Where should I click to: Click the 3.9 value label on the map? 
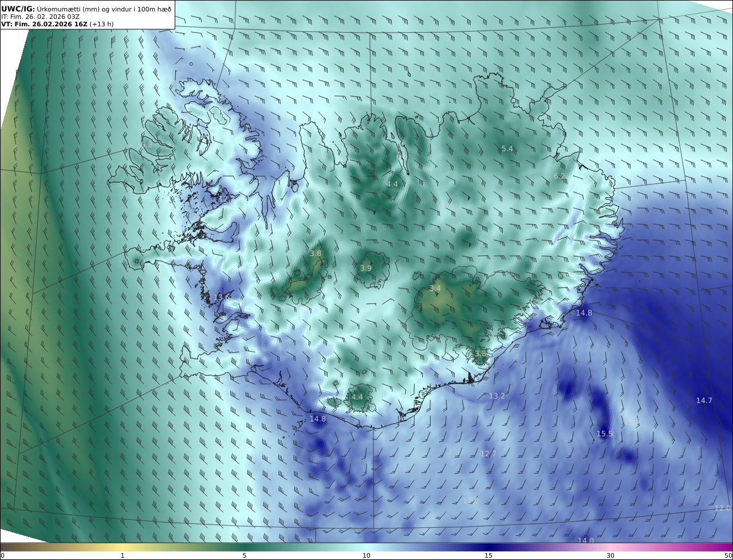[366, 268]
